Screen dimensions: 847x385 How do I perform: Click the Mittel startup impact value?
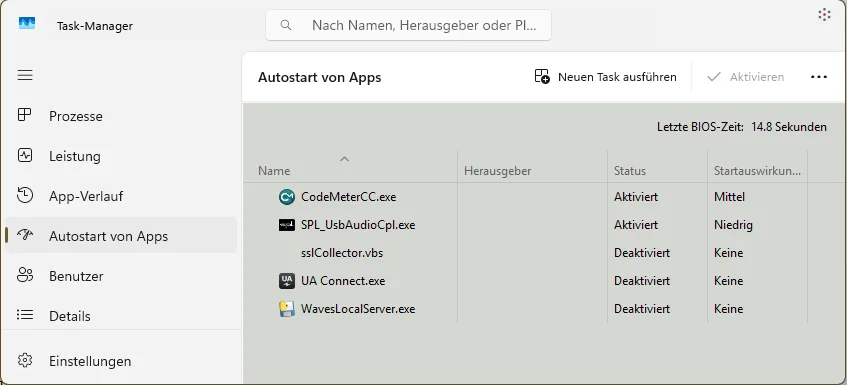click(x=729, y=197)
